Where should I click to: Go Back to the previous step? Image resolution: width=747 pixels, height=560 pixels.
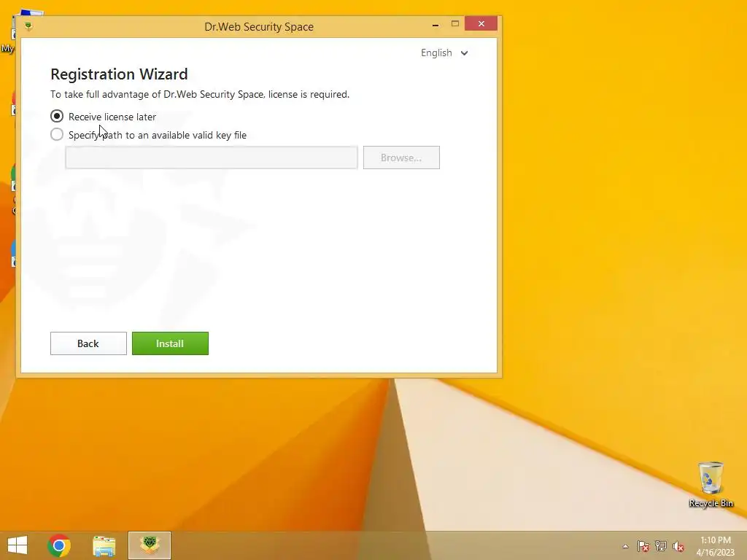point(88,343)
